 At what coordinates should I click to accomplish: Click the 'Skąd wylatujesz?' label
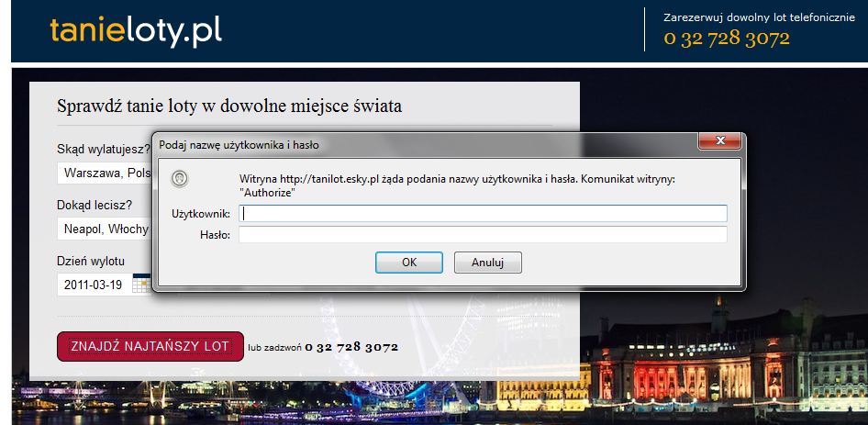[103, 149]
